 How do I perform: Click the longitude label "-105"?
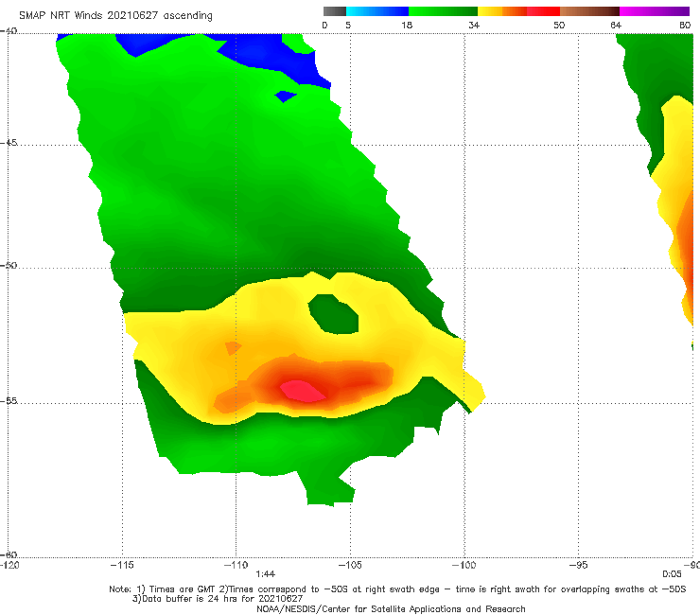tap(350, 565)
